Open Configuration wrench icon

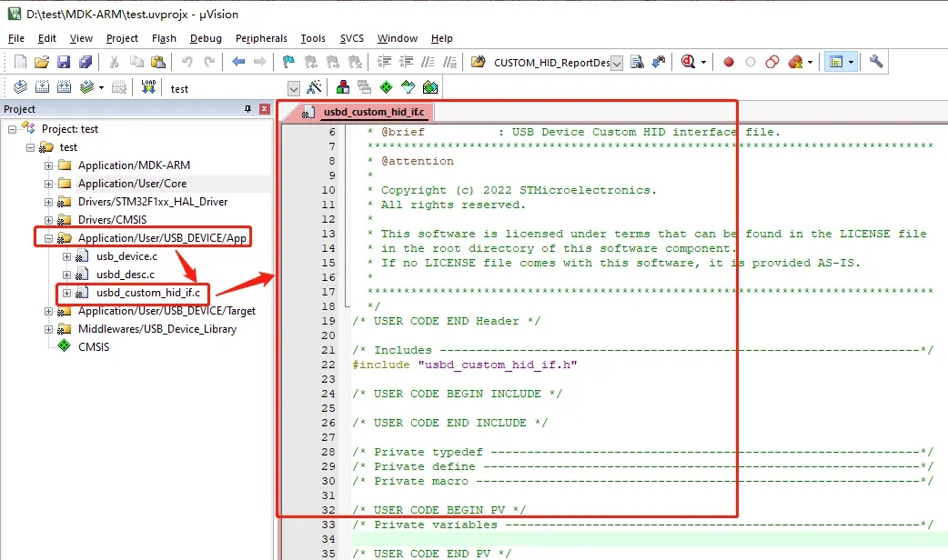tap(876, 62)
